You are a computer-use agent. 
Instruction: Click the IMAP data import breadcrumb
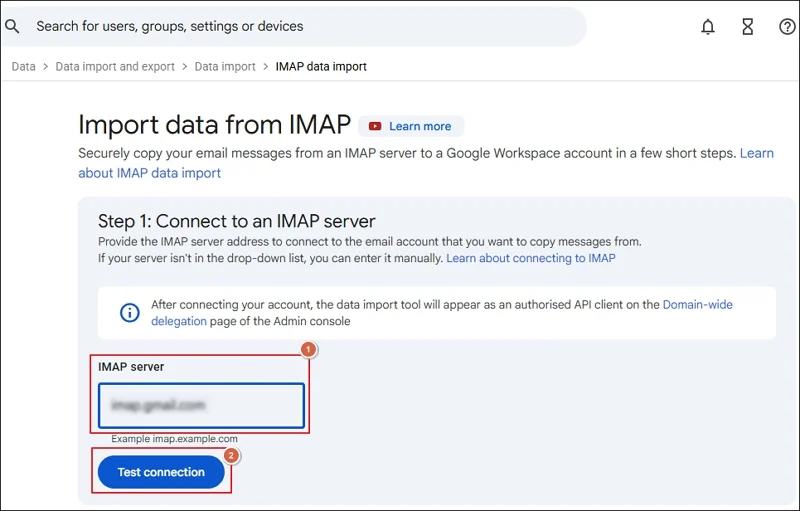(321, 67)
